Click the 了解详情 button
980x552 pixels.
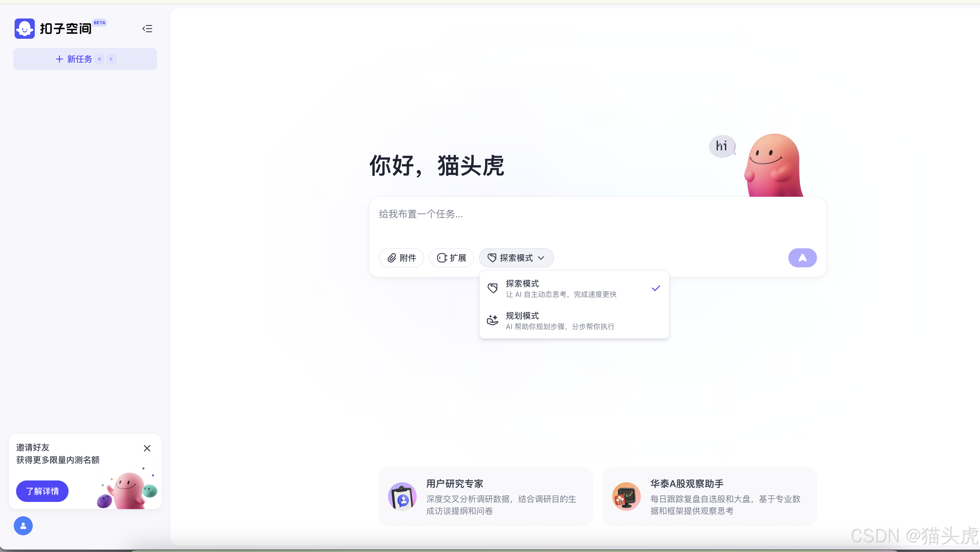click(x=42, y=491)
